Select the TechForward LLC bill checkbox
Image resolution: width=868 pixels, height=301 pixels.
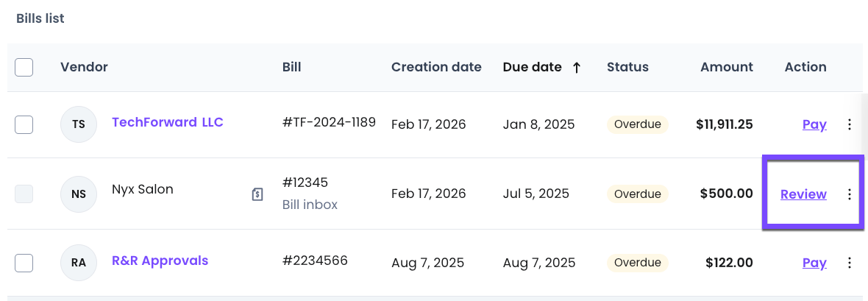pos(24,124)
